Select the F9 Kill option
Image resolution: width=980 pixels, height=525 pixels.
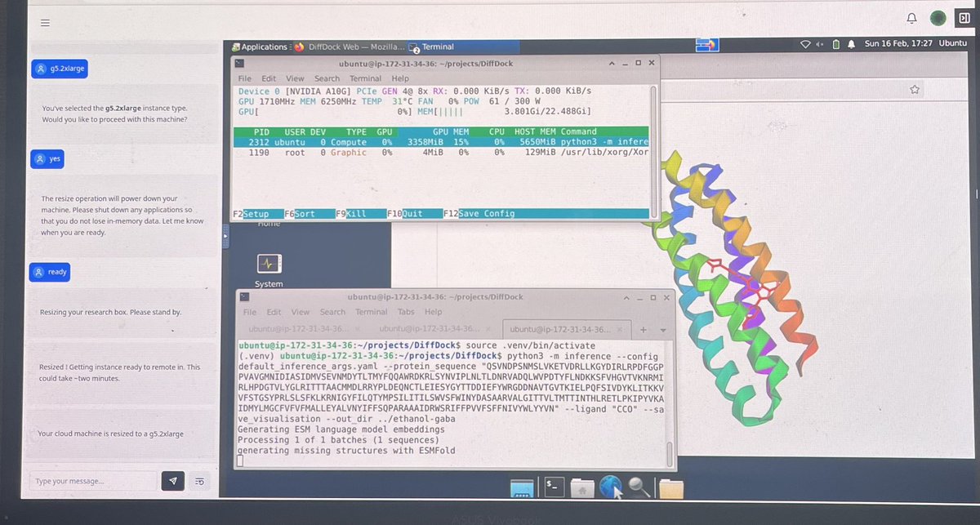tap(351, 214)
